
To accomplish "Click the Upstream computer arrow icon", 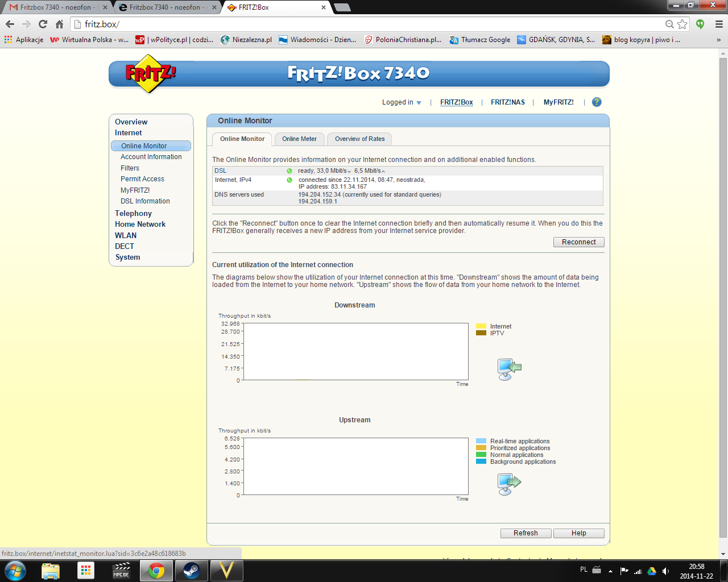I will [x=509, y=484].
